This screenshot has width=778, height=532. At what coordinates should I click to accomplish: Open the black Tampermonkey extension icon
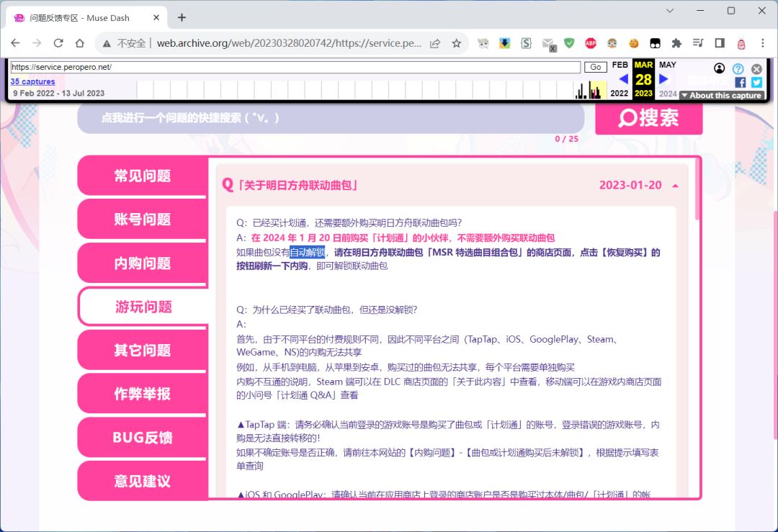[655, 43]
